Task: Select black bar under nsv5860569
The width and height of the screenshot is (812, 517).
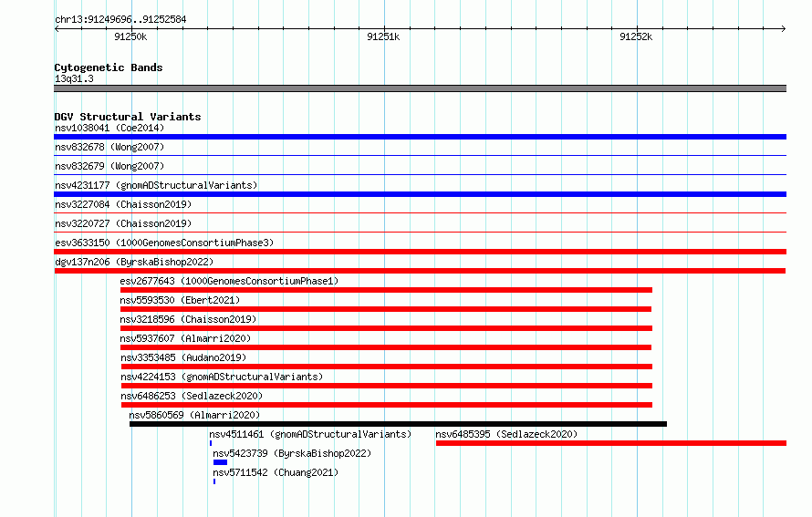Action: pos(398,424)
